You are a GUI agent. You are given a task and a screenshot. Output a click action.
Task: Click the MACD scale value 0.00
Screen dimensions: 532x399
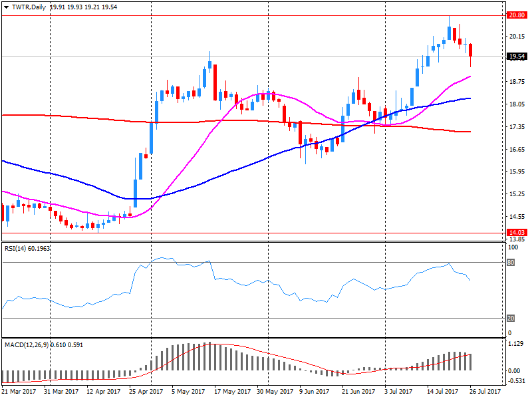[514, 370]
